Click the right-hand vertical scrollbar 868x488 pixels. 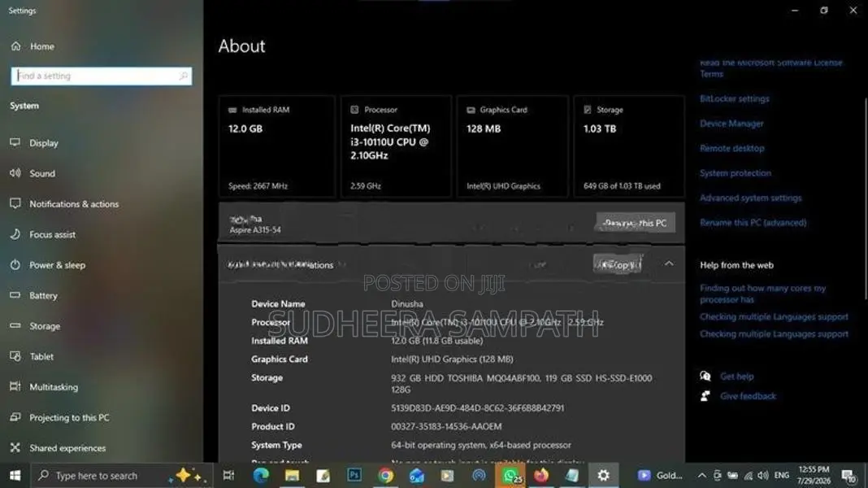pos(866,199)
